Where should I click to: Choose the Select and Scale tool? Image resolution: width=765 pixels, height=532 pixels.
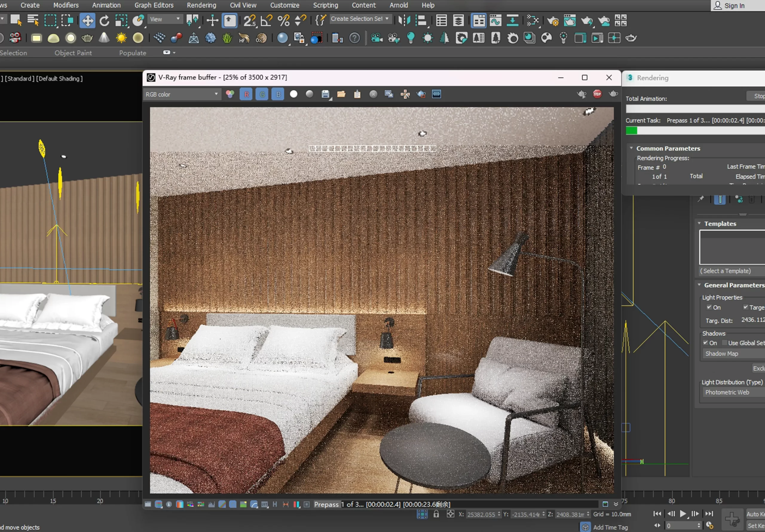121,21
